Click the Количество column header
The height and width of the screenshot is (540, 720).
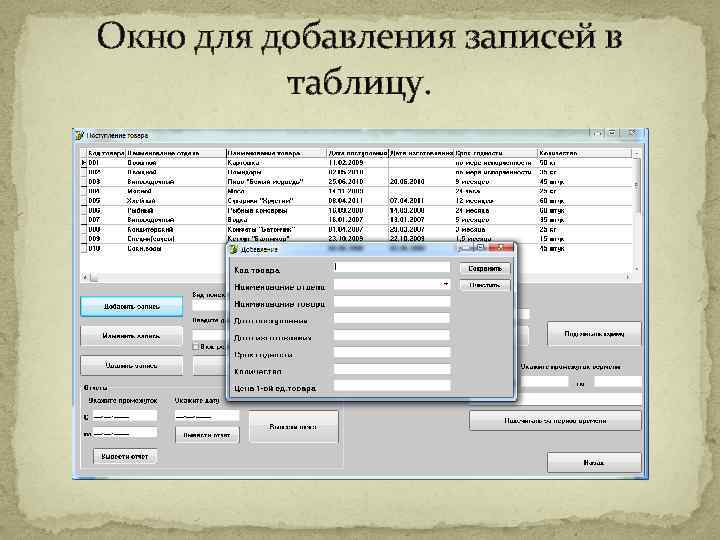click(x=585, y=153)
